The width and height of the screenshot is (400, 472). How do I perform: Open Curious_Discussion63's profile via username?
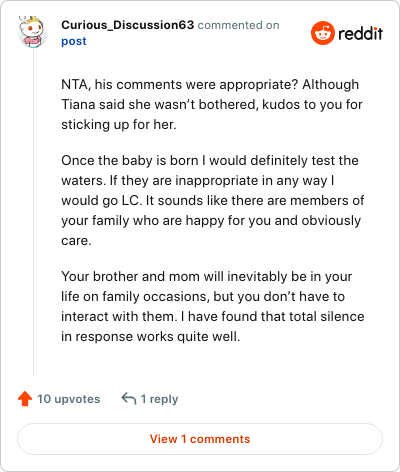(127, 25)
